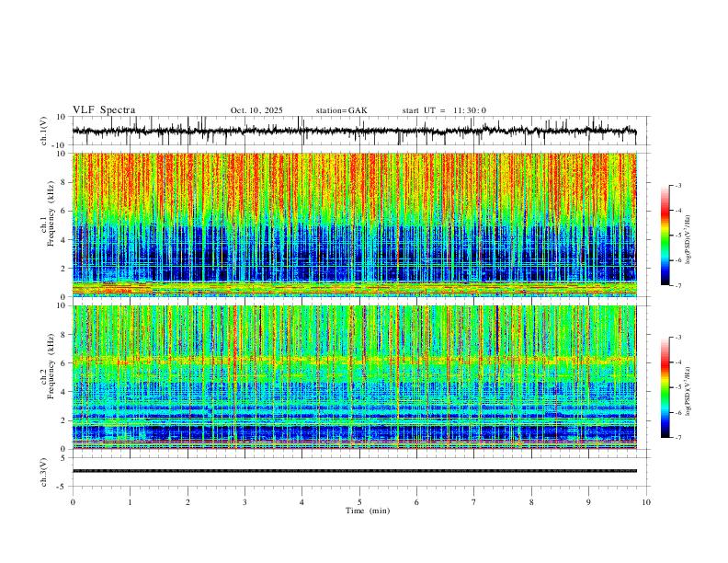Select the "1" tick on the Time axis
This screenshot has height=563, width=728.
[130, 502]
